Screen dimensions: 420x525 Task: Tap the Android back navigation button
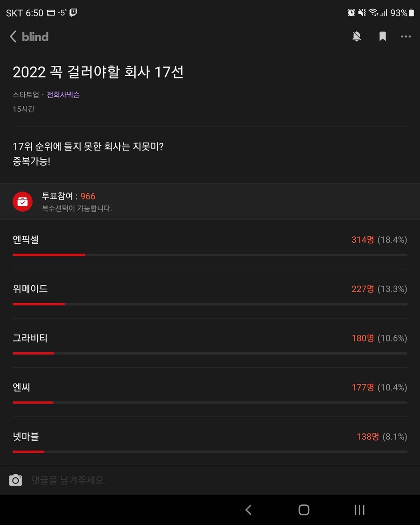248,510
